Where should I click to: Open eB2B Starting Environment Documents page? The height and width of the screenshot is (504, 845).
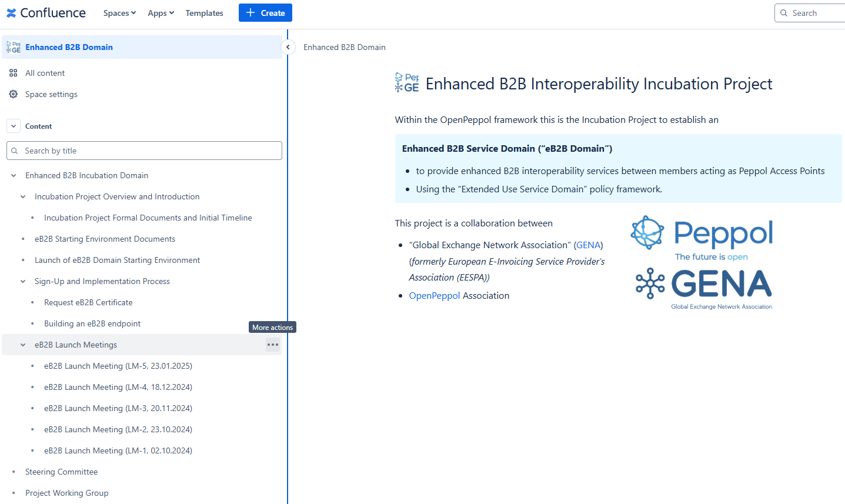click(105, 239)
